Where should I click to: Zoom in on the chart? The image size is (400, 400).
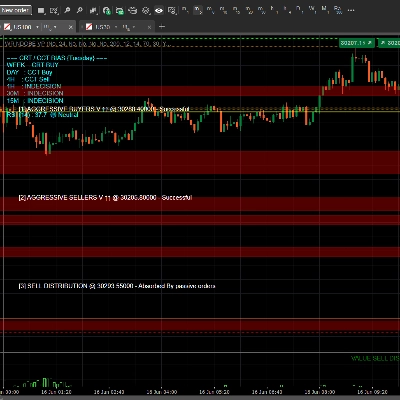(x=67, y=11)
